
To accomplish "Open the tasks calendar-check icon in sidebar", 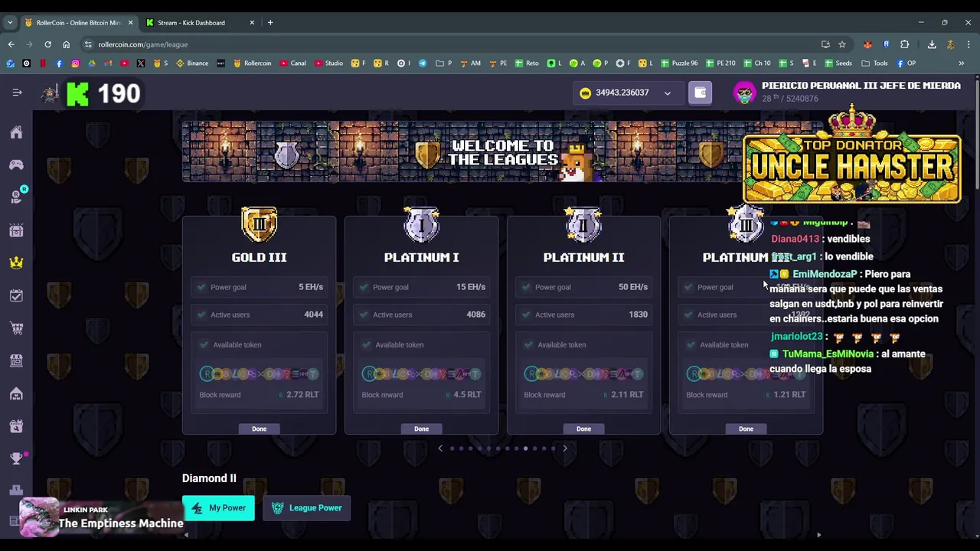I will pos(16,295).
